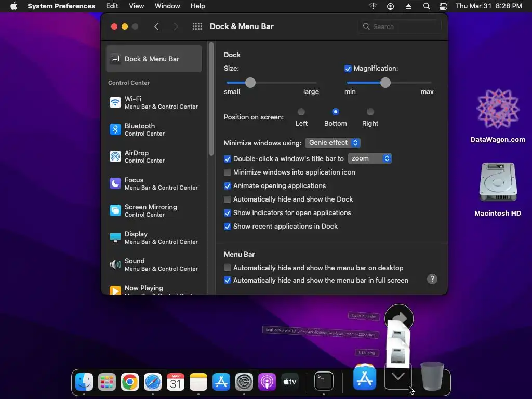
Task: Open the Window menu
Action: (x=167, y=6)
